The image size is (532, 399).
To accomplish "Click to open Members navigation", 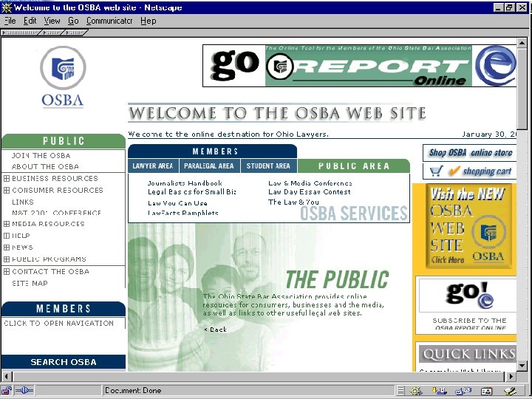I will [x=59, y=324].
